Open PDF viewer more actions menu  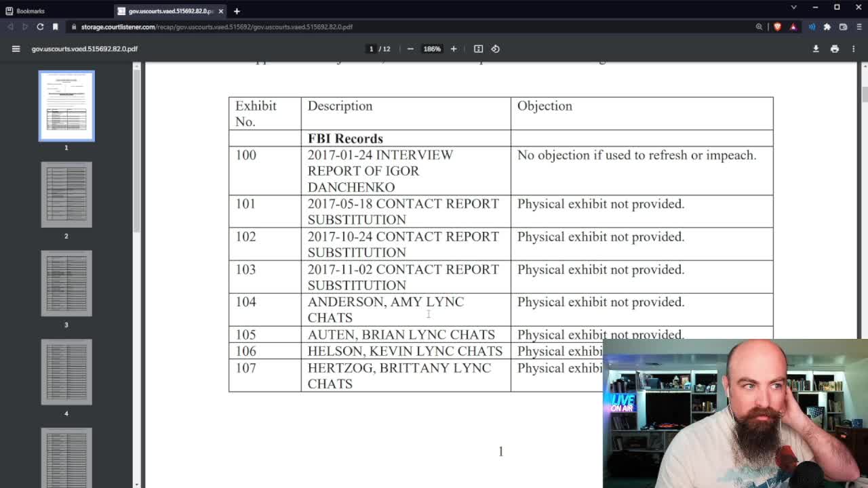(854, 49)
